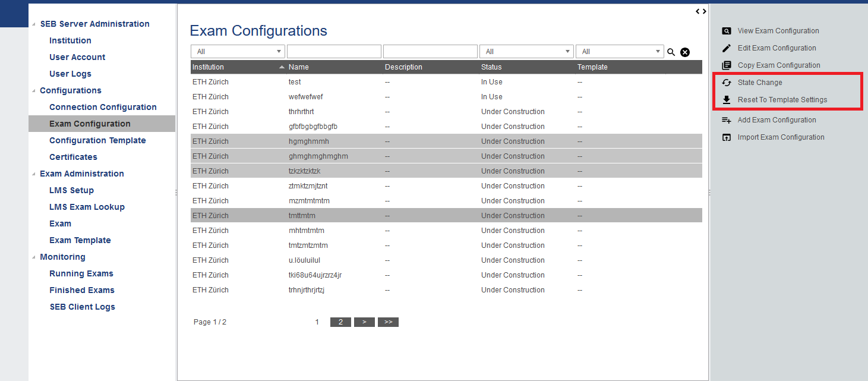Click the Import Exam Configuration icon

726,137
